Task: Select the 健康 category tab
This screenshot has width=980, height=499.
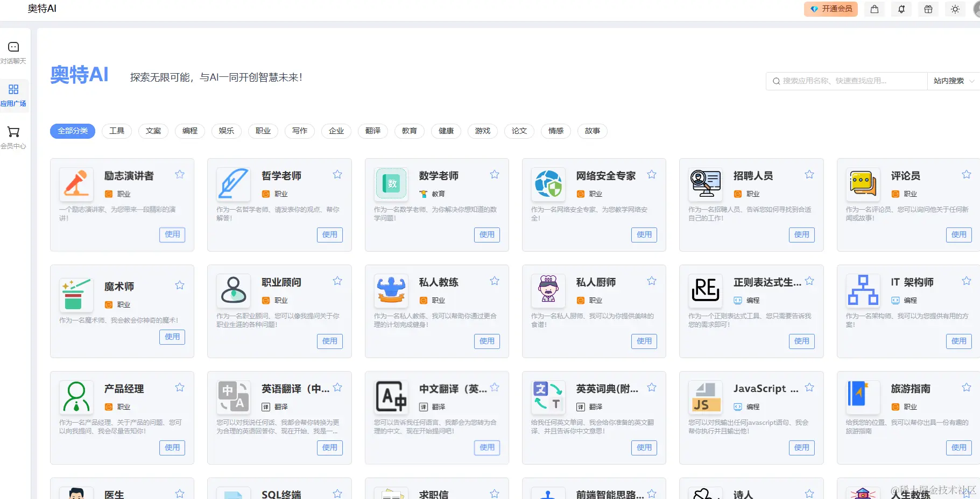Action: (446, 131)
